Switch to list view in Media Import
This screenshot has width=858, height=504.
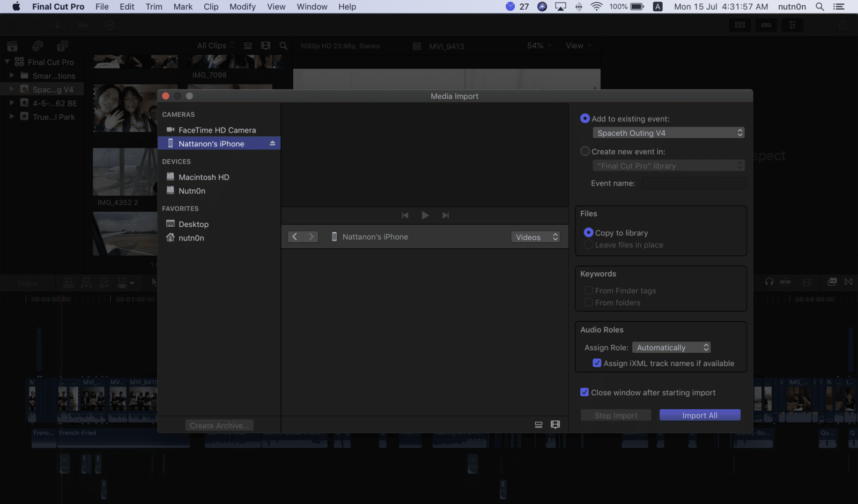tap(538, 425)
